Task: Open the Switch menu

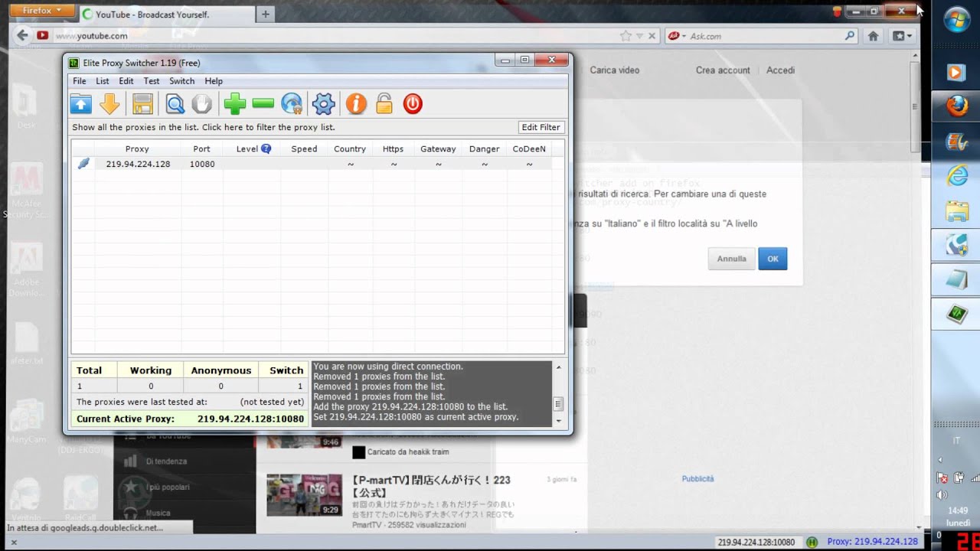Action: [x=182, y=81]
